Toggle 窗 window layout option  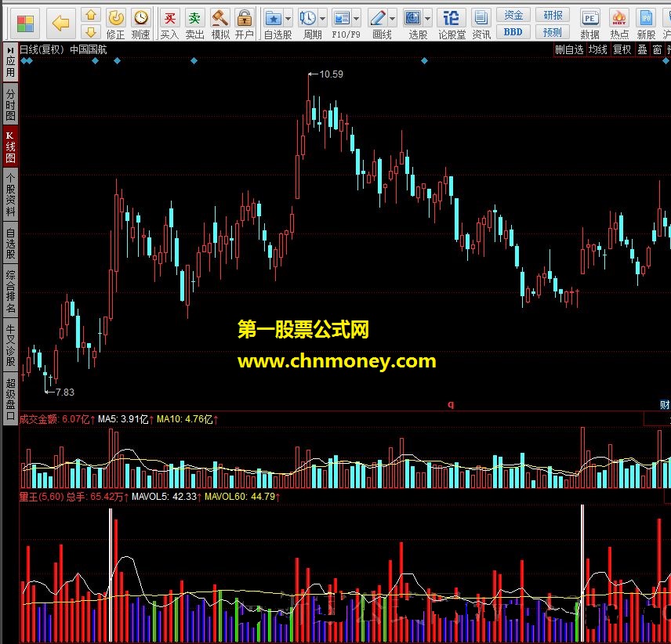tap(658, 49)
